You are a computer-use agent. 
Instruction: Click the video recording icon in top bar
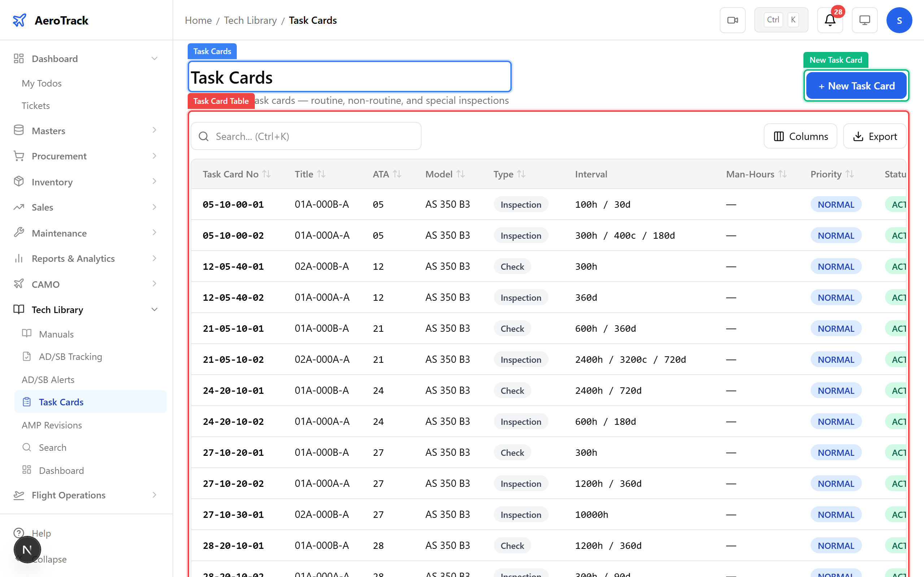(x=732, y=19)
